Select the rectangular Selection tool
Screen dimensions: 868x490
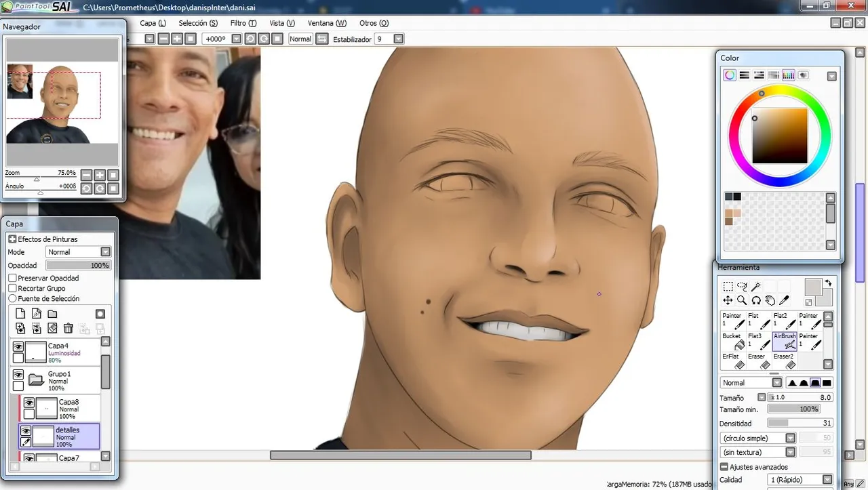point(728,287)
